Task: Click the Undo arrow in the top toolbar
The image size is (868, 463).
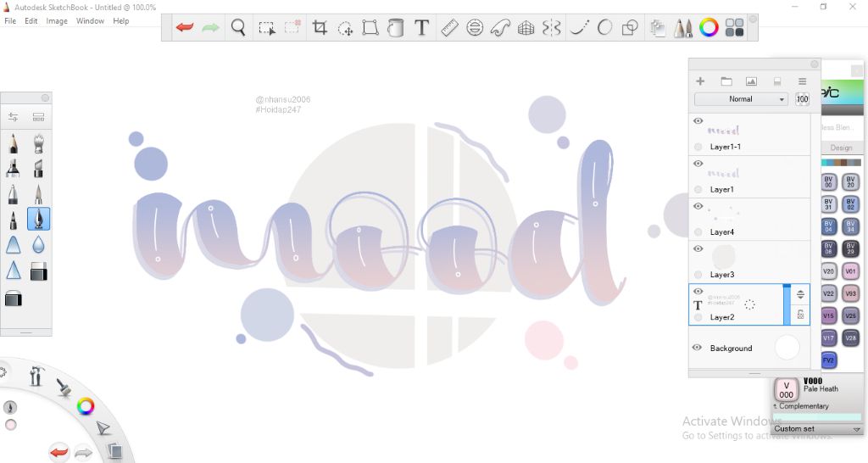Action: coord(185,27)
